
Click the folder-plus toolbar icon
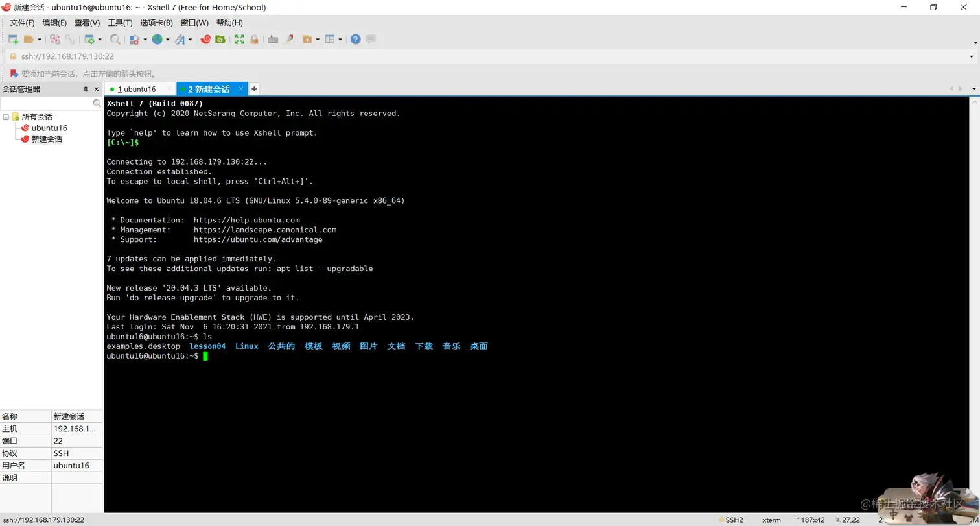(307, 40)
